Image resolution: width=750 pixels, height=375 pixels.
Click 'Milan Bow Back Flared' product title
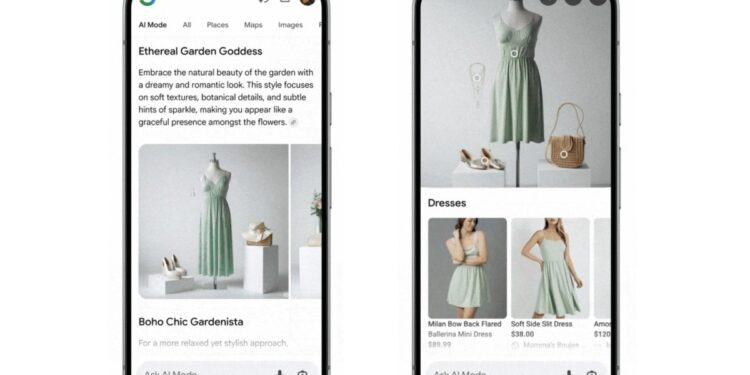pos(464,324)
